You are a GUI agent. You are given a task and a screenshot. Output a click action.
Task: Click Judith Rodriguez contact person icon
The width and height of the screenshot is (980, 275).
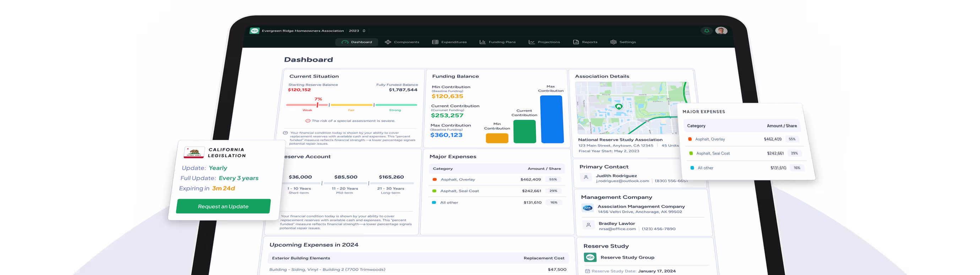pos(586,178)
